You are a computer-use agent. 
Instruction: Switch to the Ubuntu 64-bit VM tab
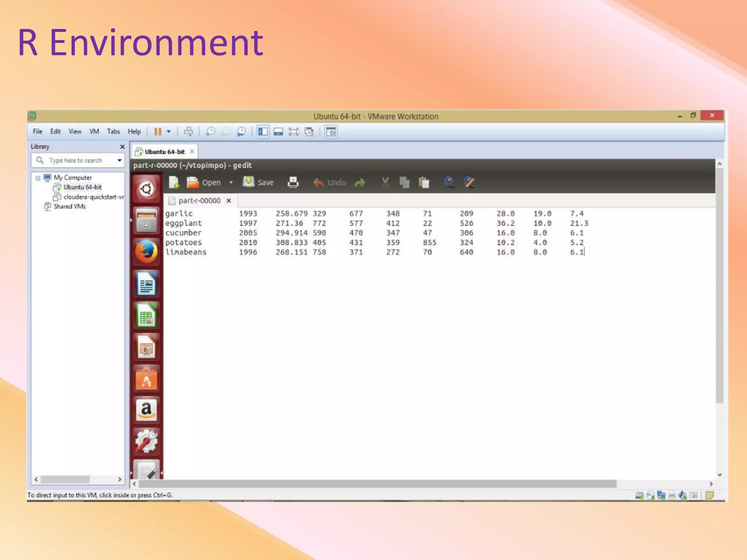165,152
